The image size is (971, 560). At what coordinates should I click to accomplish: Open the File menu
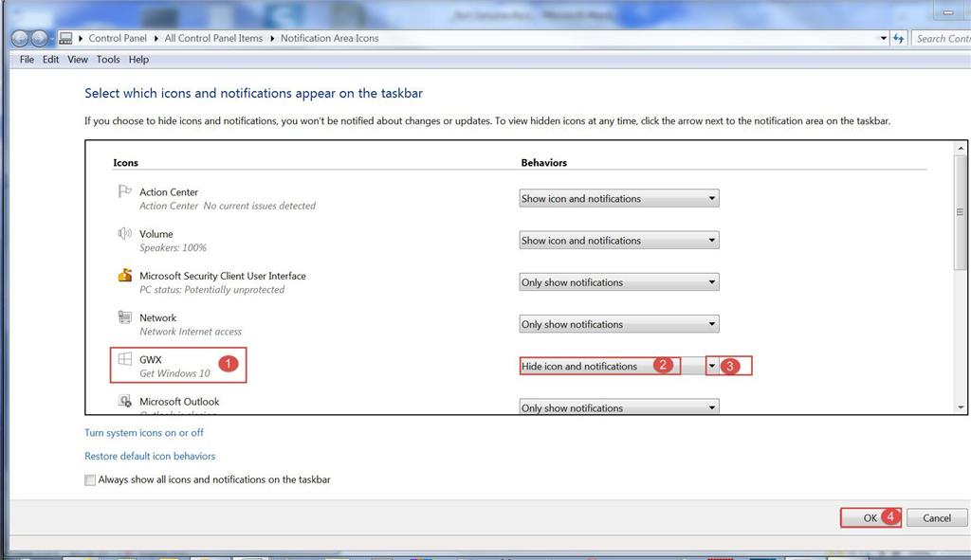[27, 60]
